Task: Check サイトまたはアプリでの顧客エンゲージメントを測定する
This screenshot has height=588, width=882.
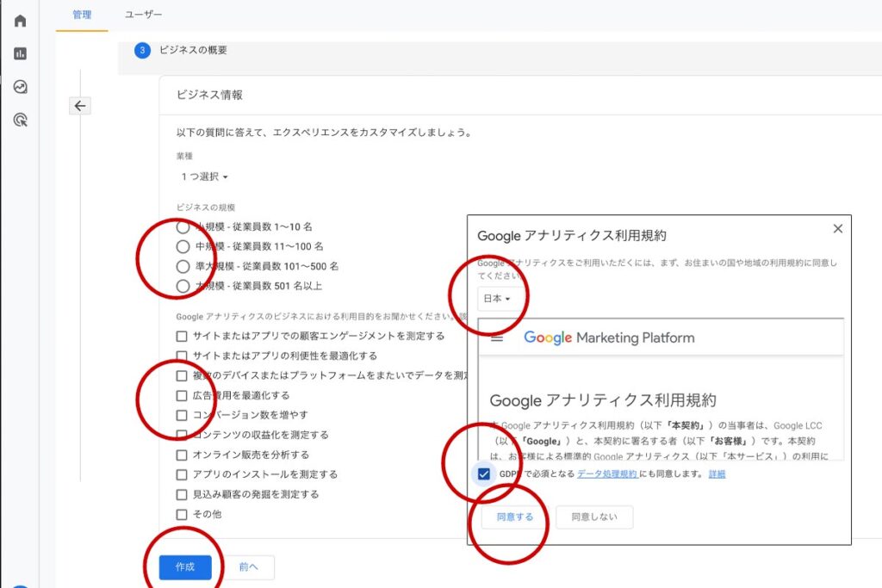Action: click(x=181, y=336)
